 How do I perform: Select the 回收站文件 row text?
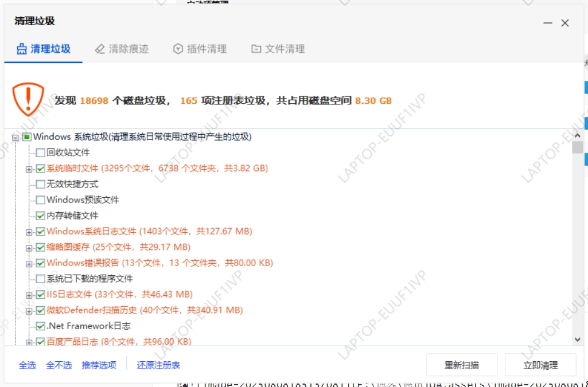click(x=68, y=153)
